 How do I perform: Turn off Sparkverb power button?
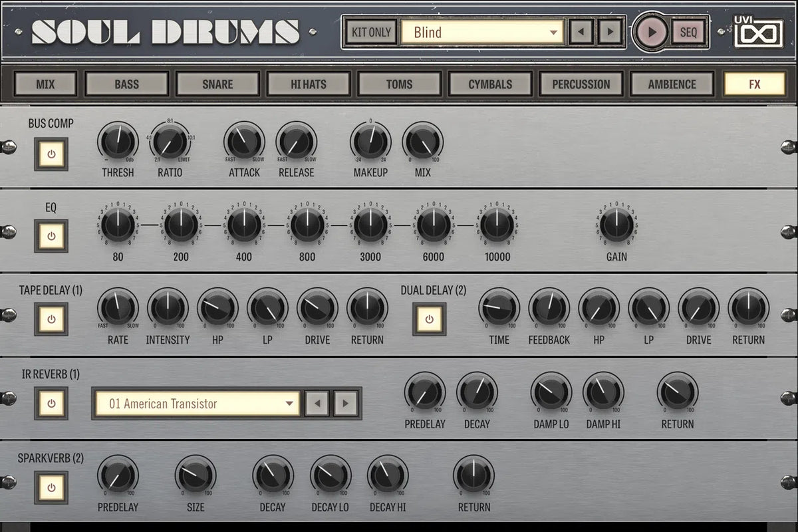tap(51, 487)
